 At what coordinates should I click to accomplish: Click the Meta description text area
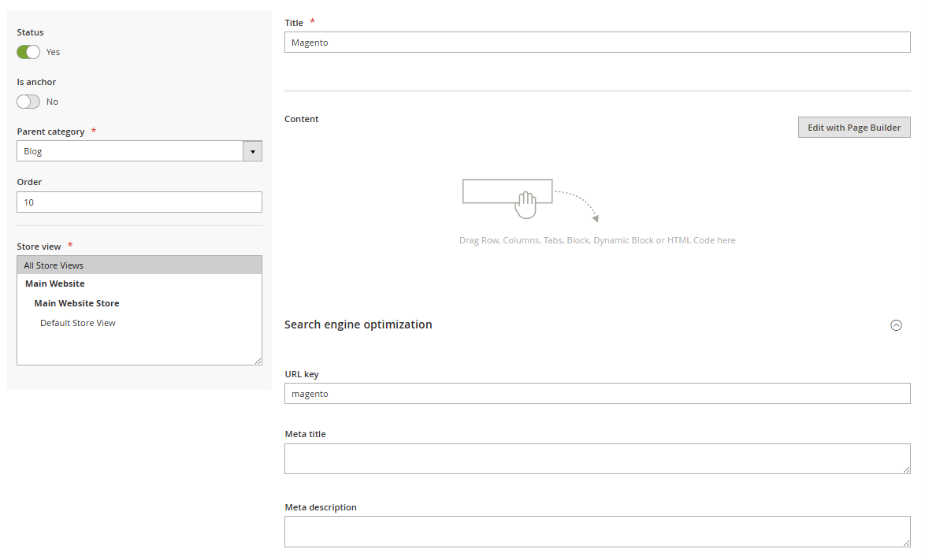pos(596,532)
